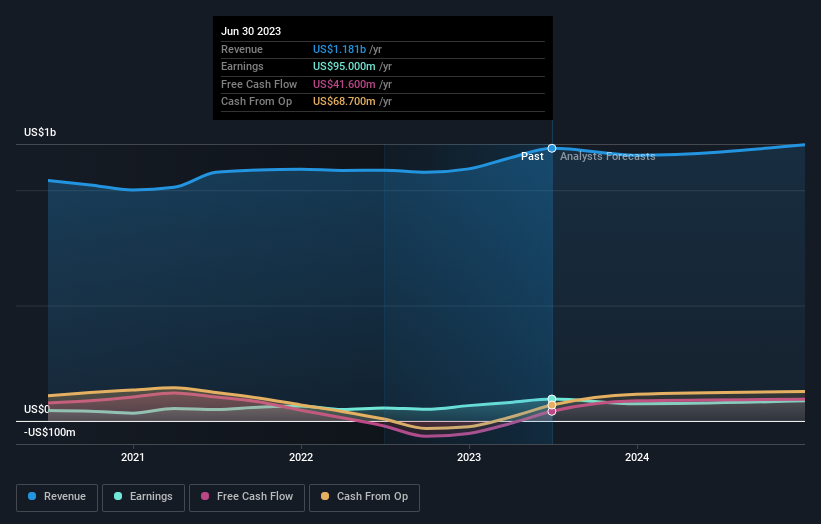Click the 2023 x-axis label
821x524 pixels.
[x=469, y=457]
